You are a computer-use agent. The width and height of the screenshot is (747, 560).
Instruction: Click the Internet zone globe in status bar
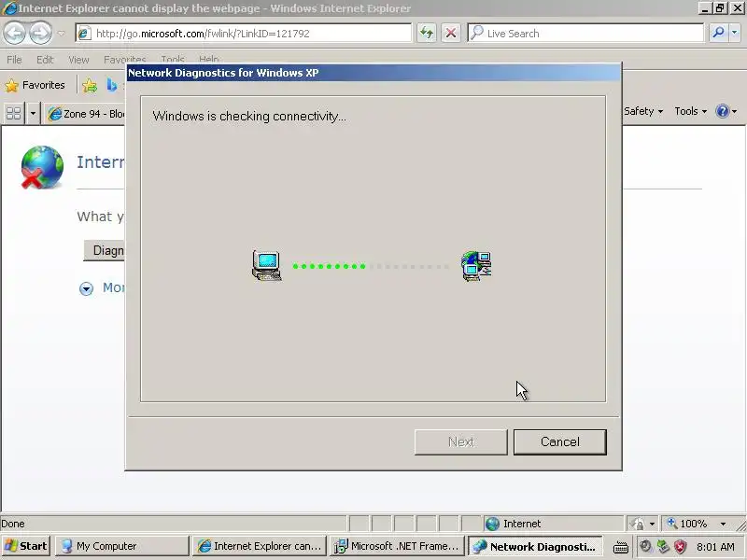tap(492, 524)
